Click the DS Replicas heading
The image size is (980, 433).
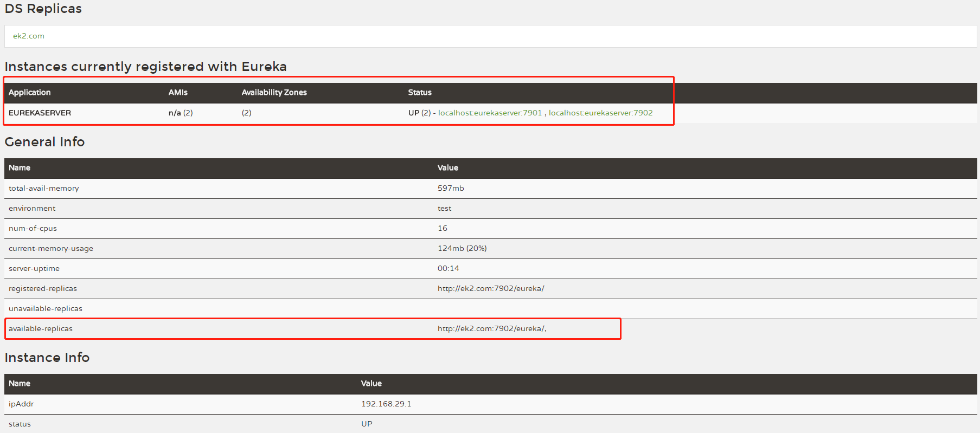pos(43,9)
